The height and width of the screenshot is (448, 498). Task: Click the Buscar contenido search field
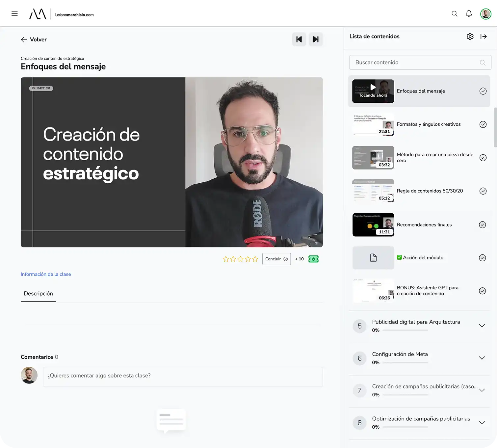coord(416,63)
